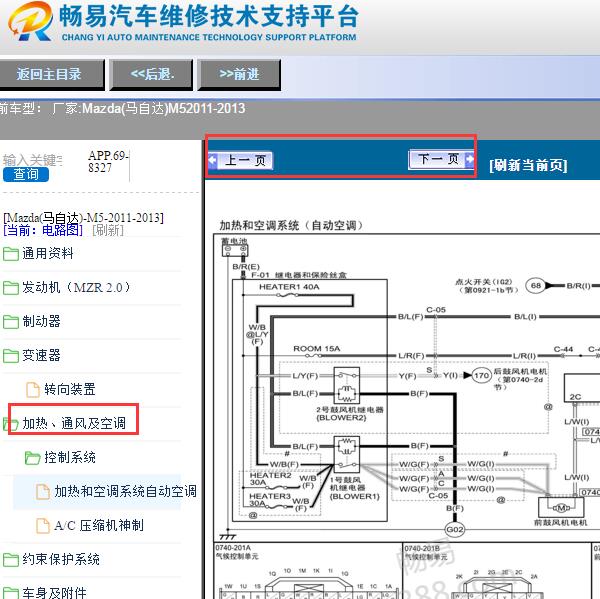
Task: Open the 转向装置 document
Action: tap(70, 390)
